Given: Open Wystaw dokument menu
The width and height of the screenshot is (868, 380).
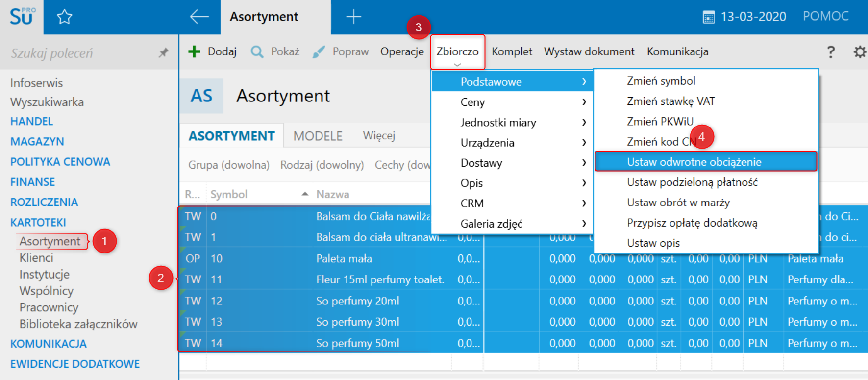Looking at the screenshot, I should pos(589,51).
